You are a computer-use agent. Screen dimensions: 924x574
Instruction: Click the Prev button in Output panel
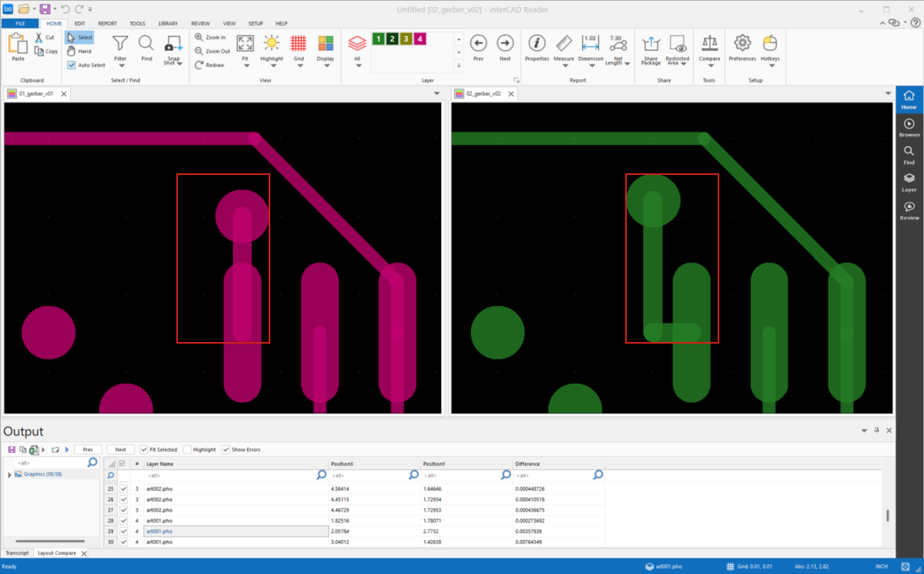[x=88, y=449]
